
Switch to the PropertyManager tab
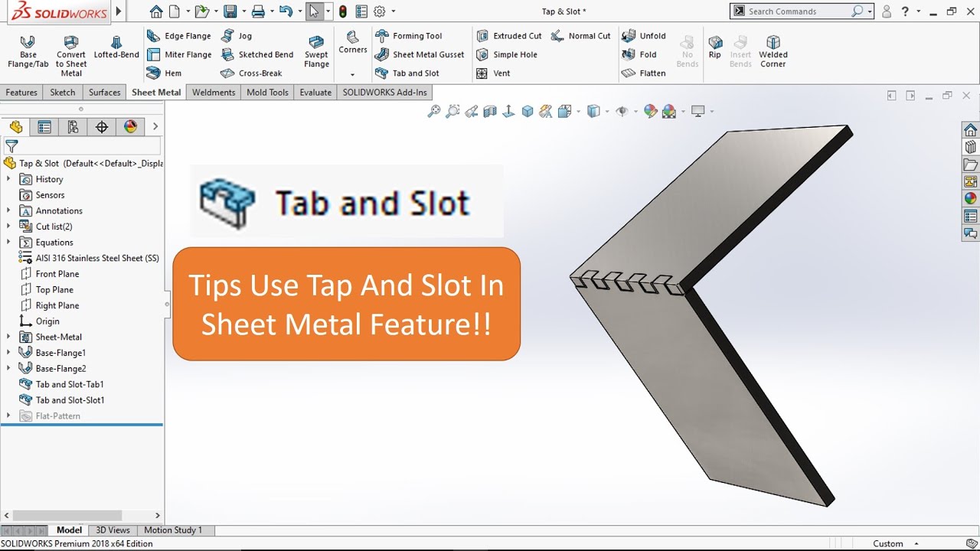click(x=44, y=127)
